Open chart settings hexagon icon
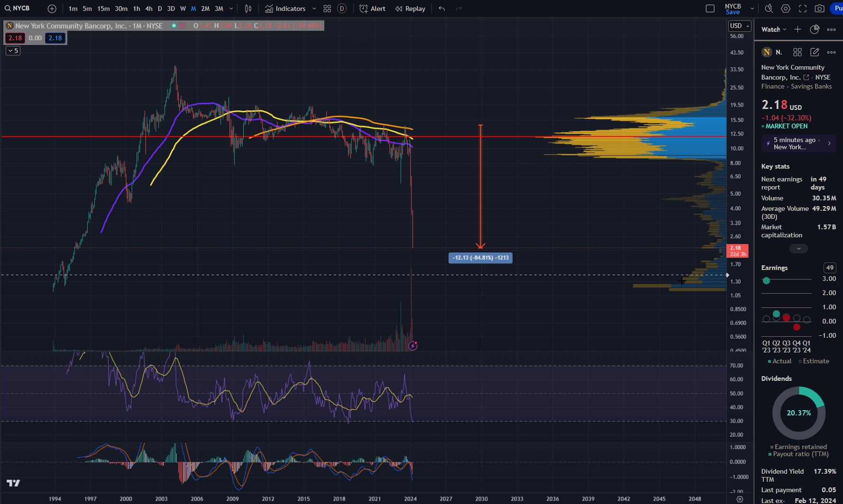The image size is (843, 504). [786, 9]
